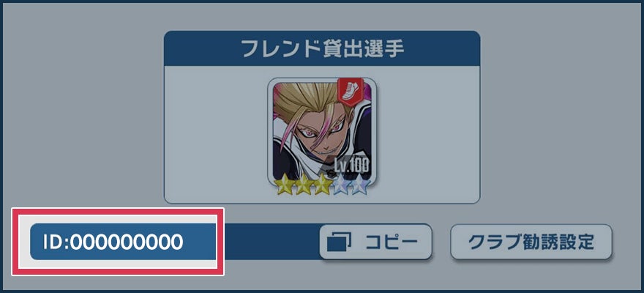
Task: Tap the last silver star under player
Action: point(360,184)
